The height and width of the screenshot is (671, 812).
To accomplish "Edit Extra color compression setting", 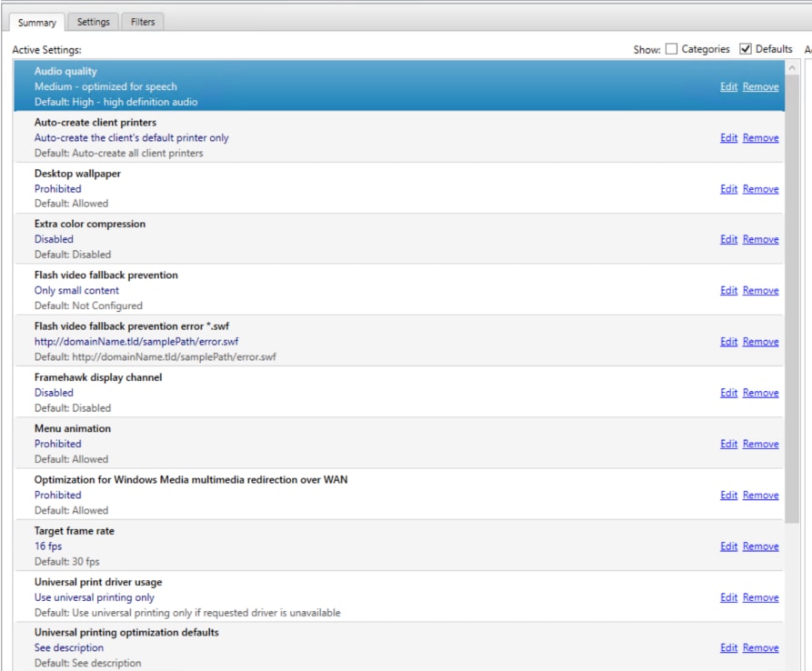I will tap(728, 239).
